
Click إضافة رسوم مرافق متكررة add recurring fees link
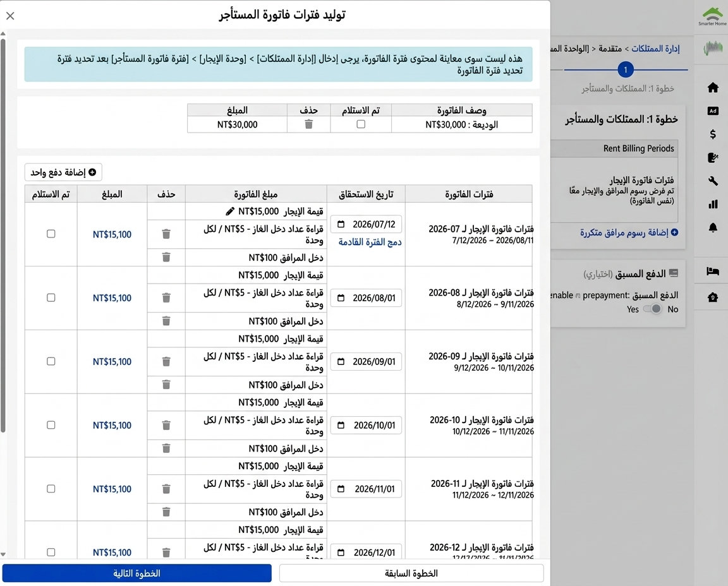(629, 232)
